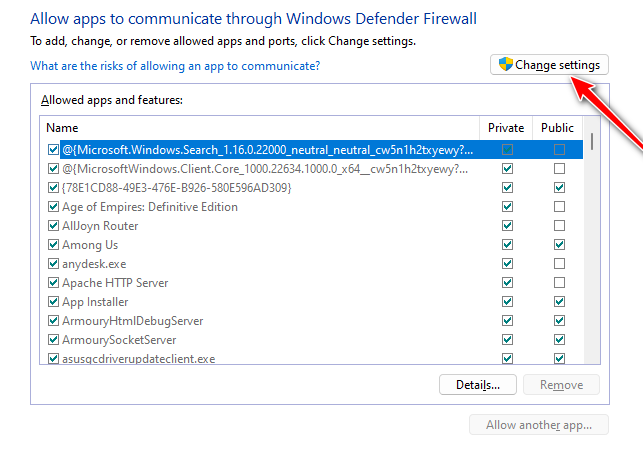Viewport: 643px width, 453px height.
Task: Open the risks of allowing an app link
Action: coord(175,65)
